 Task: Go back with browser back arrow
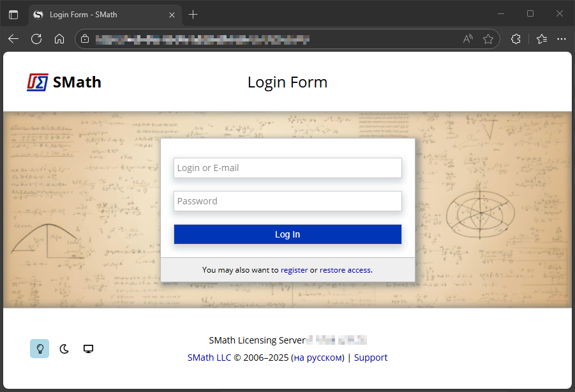click(13, 39)
